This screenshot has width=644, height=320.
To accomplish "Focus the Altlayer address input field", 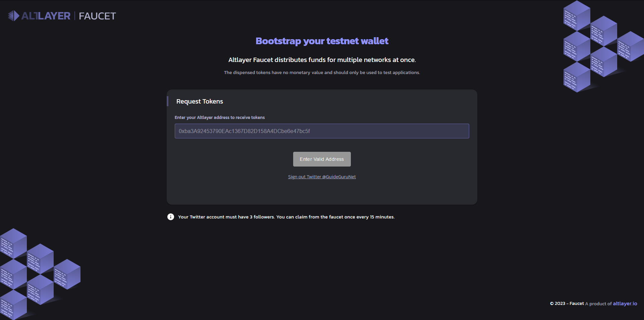I will pyautogui.click(x=322, y=131).
